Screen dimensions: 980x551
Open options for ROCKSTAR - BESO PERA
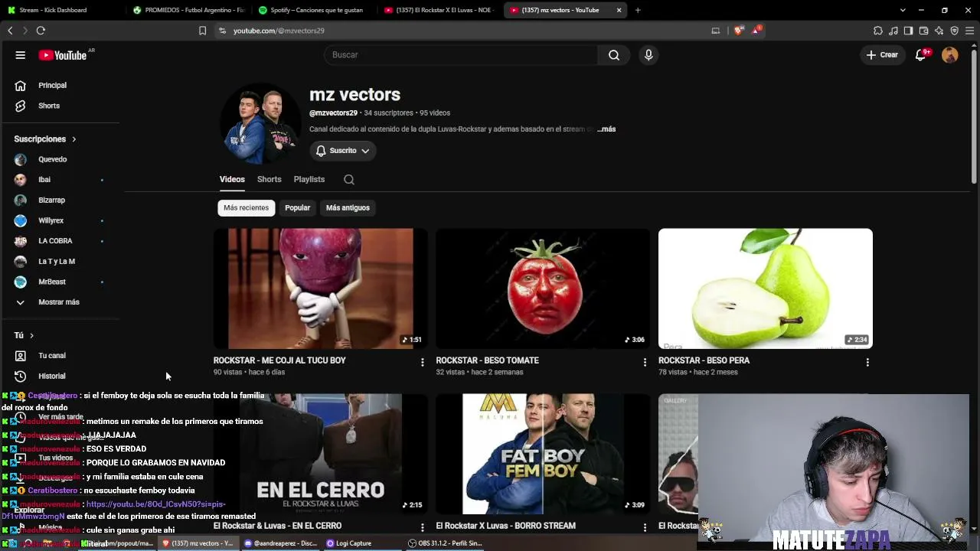coord(867,362)
